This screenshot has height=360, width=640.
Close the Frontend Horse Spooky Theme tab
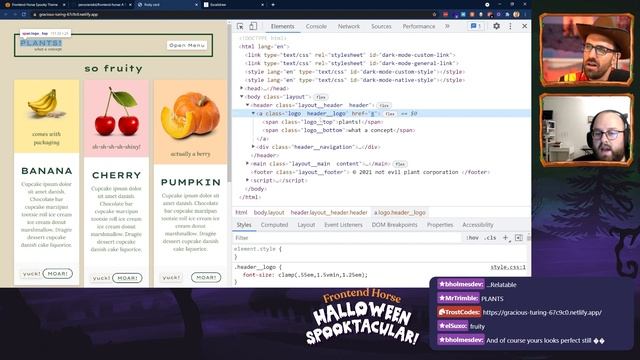[64, 4]
